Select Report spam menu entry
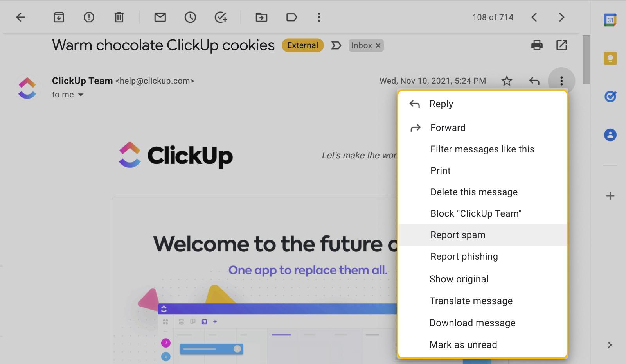Screen dimensions: 626x364 (x=482, y=235)
